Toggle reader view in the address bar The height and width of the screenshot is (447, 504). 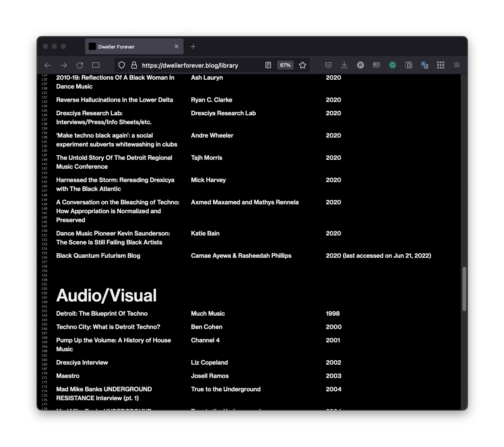point(268,65)
